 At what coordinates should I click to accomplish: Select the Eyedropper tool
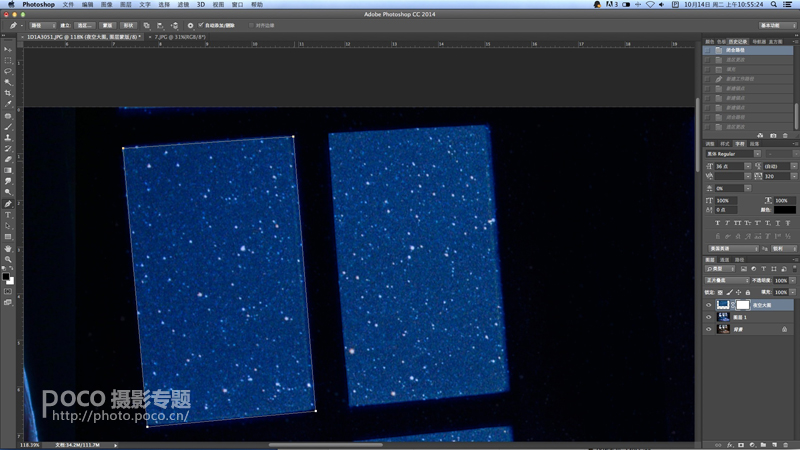point(8,104)
